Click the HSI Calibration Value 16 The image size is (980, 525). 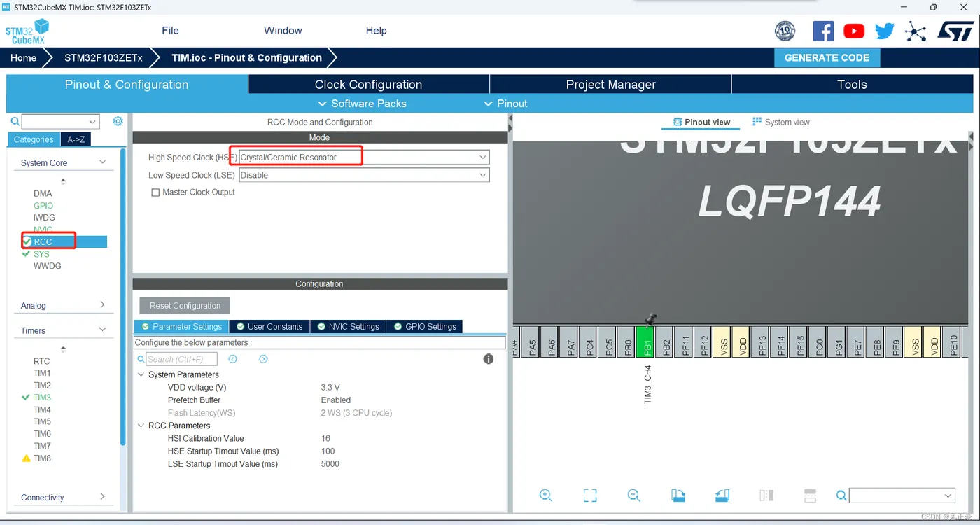pos(325,439)
